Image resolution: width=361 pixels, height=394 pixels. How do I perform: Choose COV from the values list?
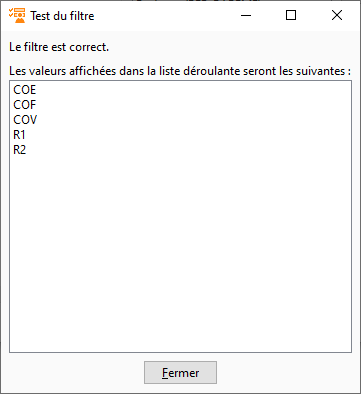coord(25,120)
